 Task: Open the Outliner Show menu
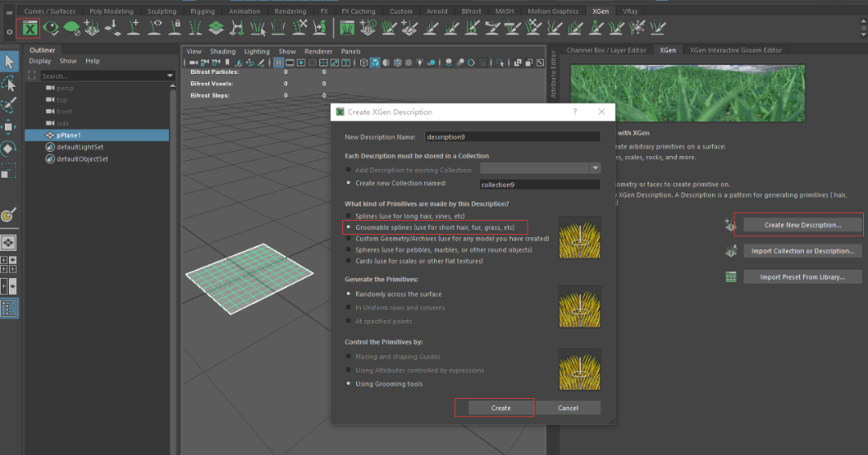pyautogui.click(x=68, y=61)
